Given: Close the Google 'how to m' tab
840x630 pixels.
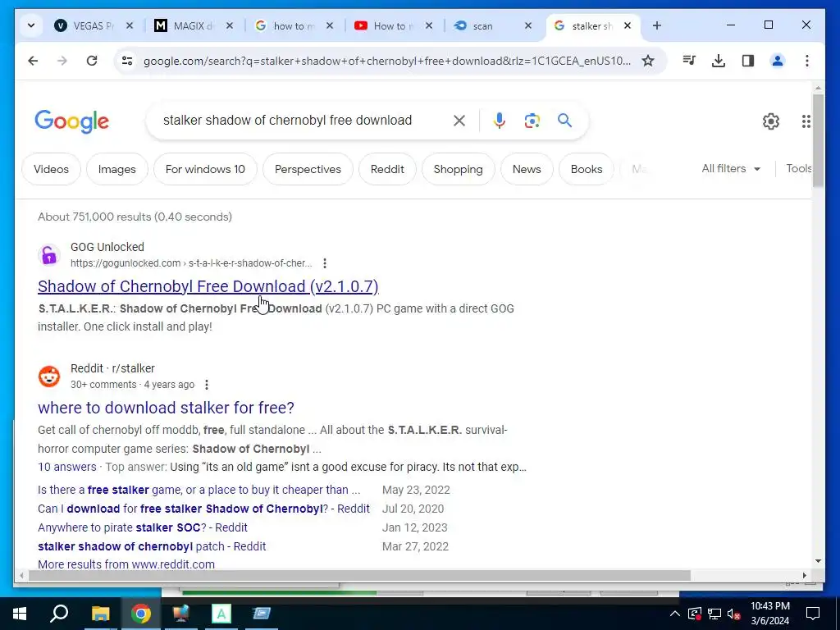Looking at the screenshot, I should click(330, 25).
